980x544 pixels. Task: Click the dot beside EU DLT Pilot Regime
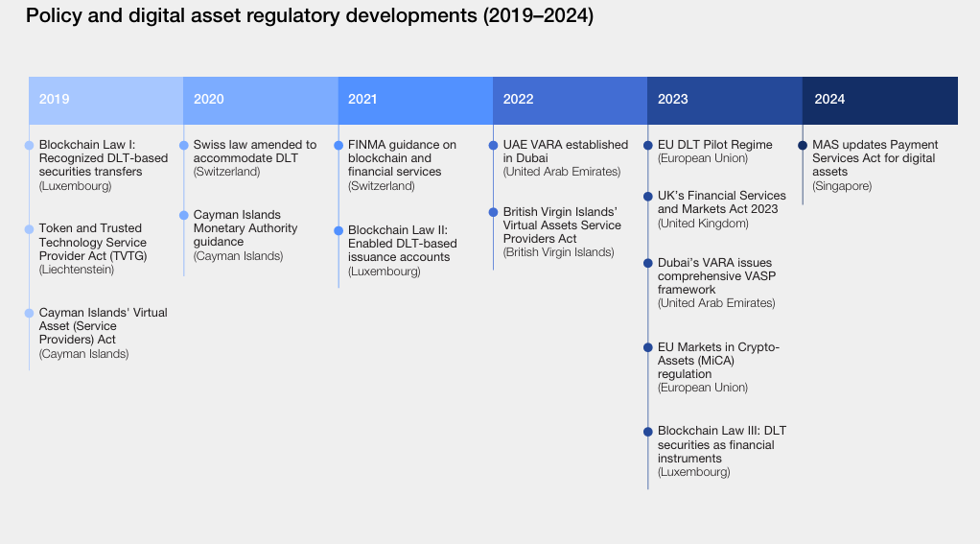pyautogui.click(x=647, y=146)
